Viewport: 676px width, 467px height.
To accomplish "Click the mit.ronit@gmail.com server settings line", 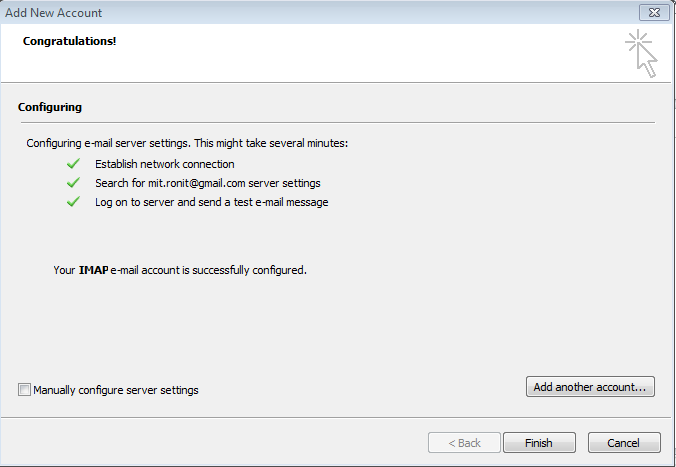I will pyautogui.click(x=208, y=183).
